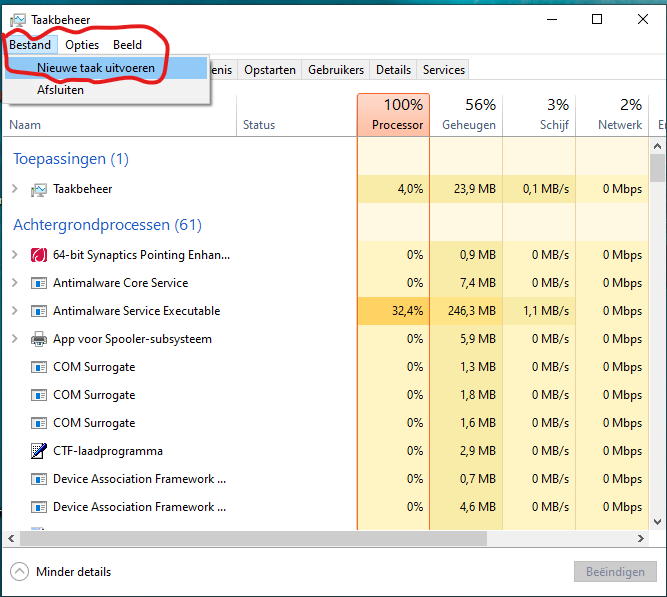667x597 pixels.
Task: Expand the App voor Spooler-subsysteem row
Action: [14, 339]
